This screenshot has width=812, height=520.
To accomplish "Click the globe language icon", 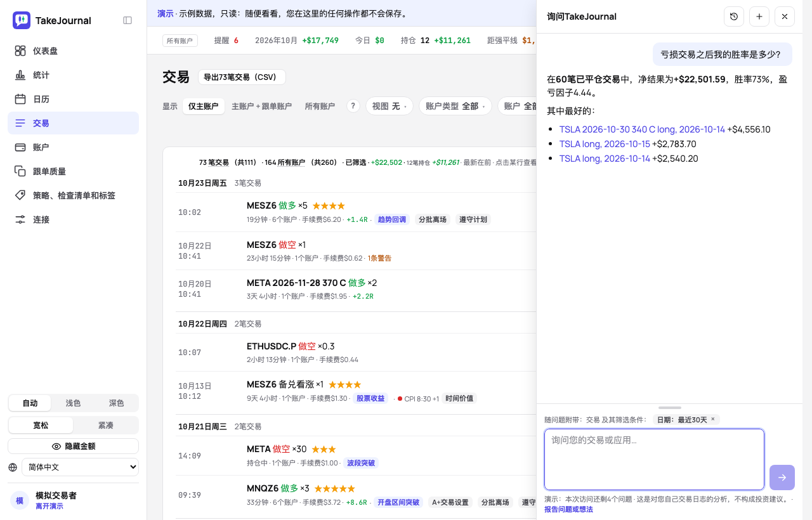I will coord(13,467).
